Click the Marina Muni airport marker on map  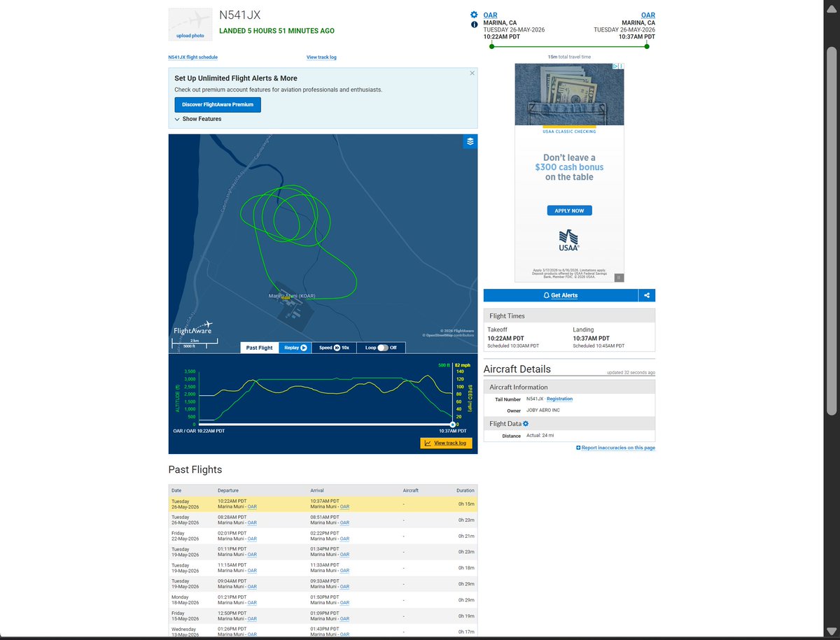click(286, 297)
